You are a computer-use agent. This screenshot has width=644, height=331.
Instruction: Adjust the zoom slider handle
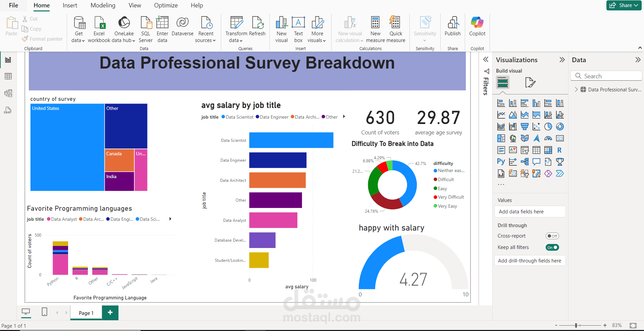[x=576, y=325]
